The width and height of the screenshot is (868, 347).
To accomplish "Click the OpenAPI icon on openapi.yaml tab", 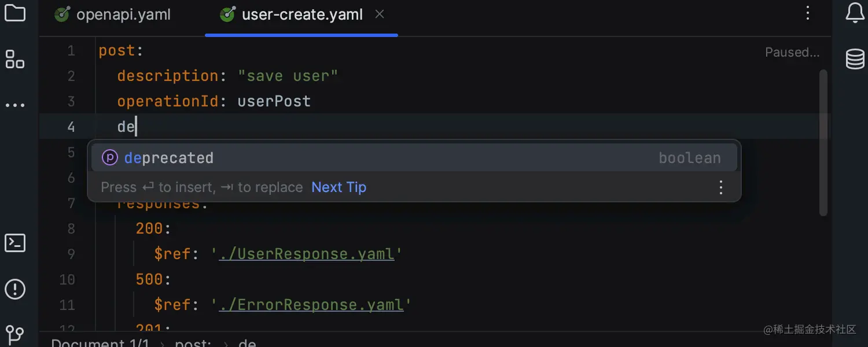I will click(x=62, y=14).
